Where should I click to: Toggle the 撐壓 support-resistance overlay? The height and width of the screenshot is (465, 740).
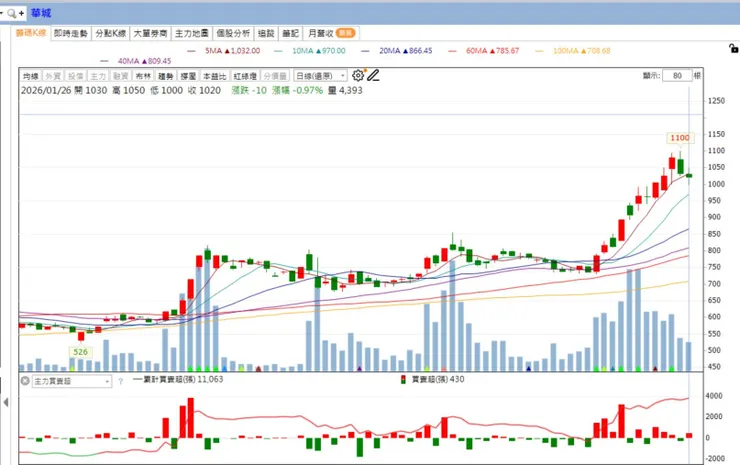point(188,76)
